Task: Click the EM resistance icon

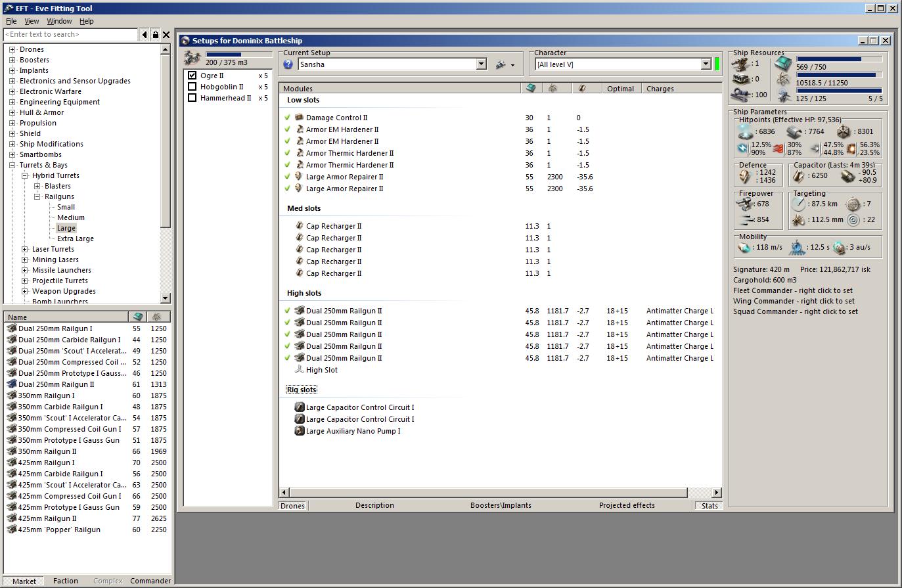Action: pyautogui.click(x=742, y=148)
